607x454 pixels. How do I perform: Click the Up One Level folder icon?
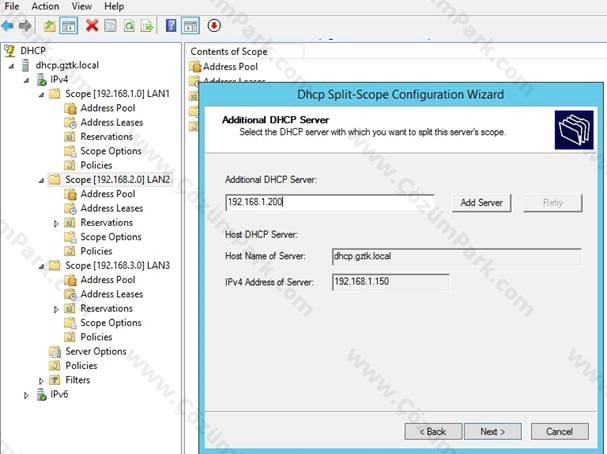click(50, 25)
